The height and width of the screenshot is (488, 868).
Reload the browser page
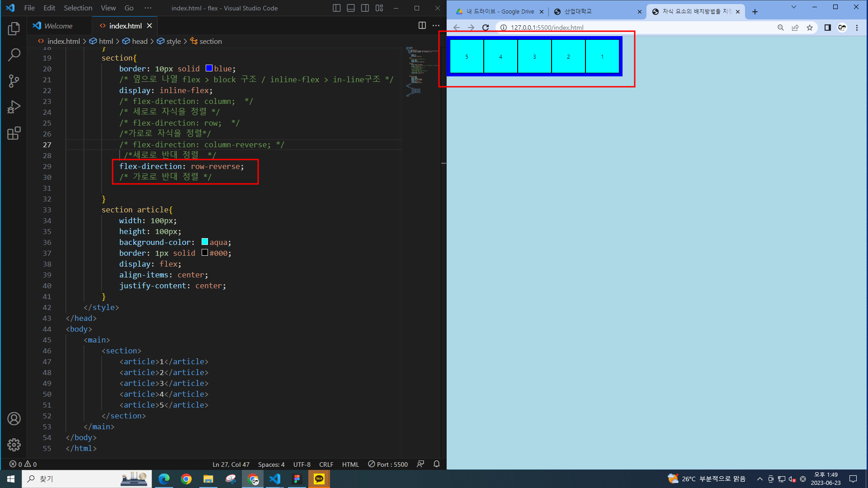point(486,28)
